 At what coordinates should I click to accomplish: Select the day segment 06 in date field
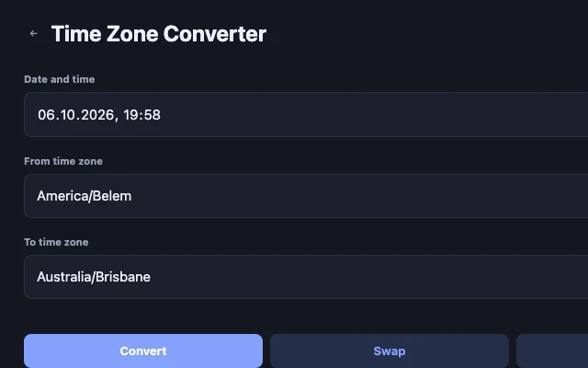44,115
